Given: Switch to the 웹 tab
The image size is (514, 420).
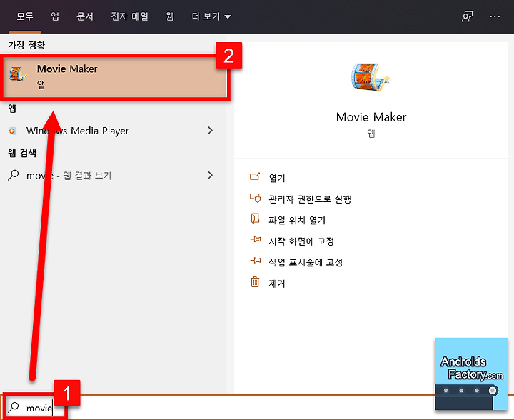Looking at the screenshot, I should [x=169, y=16].
